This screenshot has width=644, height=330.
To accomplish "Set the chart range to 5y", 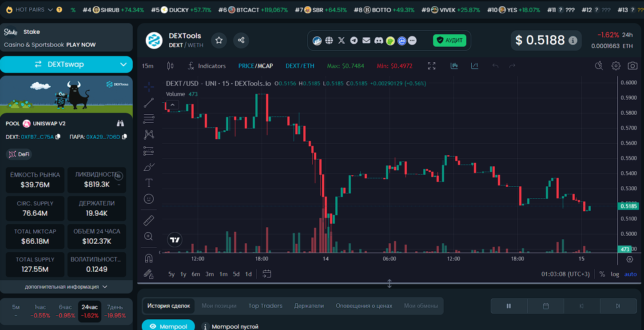I will 171,274.
